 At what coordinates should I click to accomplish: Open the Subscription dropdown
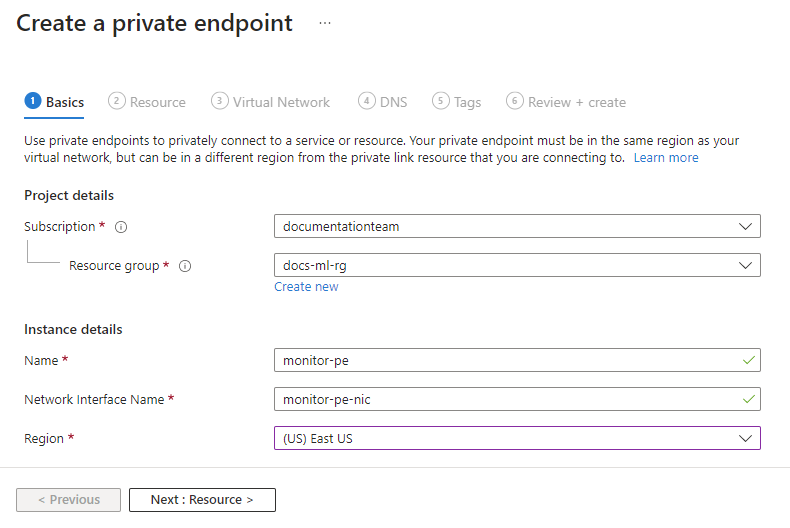click(x=517, y=226)
